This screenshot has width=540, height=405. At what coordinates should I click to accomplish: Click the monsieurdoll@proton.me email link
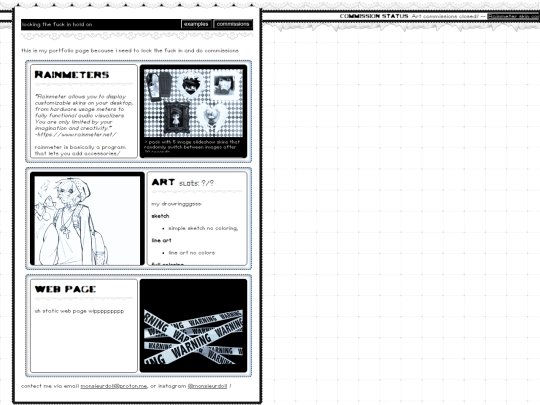click(x=114, y=386)
